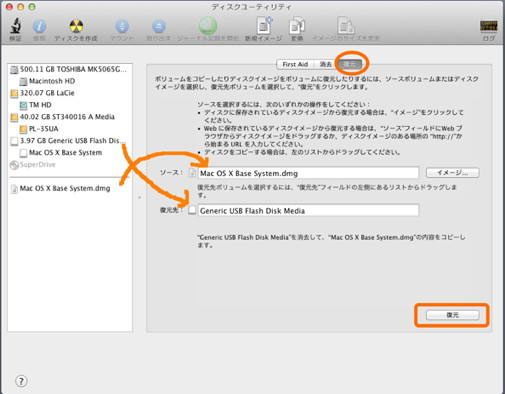Click the New Image toolbar icon

point(264,25)
